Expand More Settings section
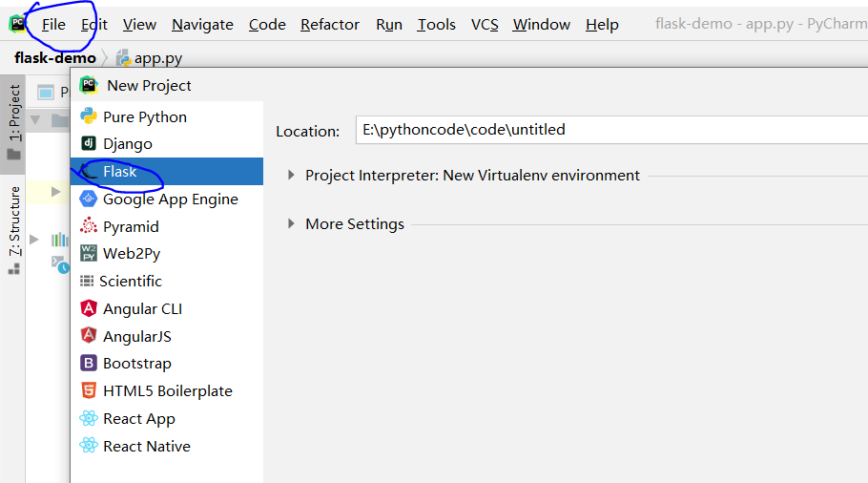Viewport: 868px width, 483px height. [292, 224]
